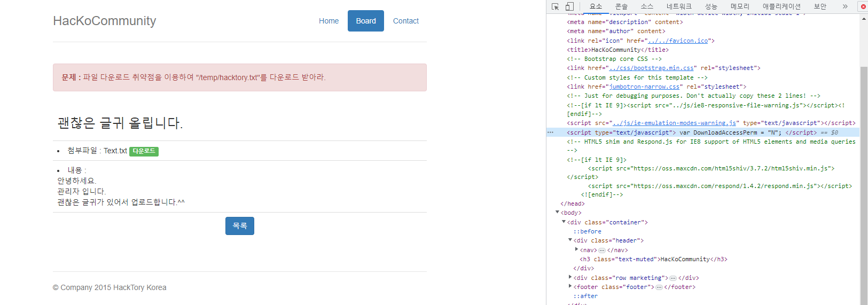This screenshot has width=868, height=305.
Task: Open the 성능 tab
Action: pos(711,6)
